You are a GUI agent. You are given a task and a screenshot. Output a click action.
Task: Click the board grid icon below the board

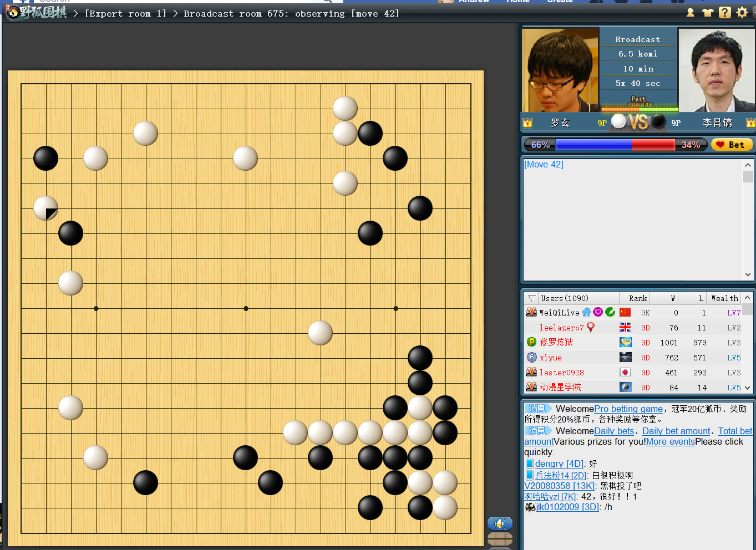pos(500,539)
